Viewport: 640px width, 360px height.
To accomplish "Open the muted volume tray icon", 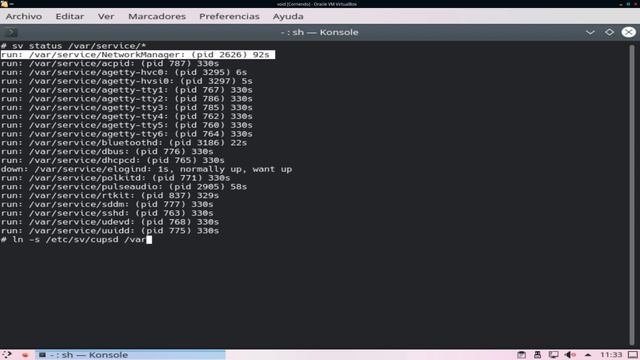I will point(570,355).
